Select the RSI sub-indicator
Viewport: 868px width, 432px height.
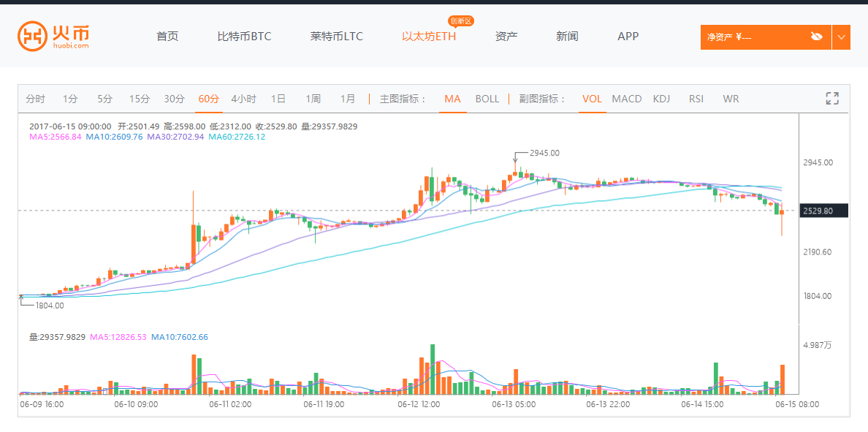(x=696, y=99)
